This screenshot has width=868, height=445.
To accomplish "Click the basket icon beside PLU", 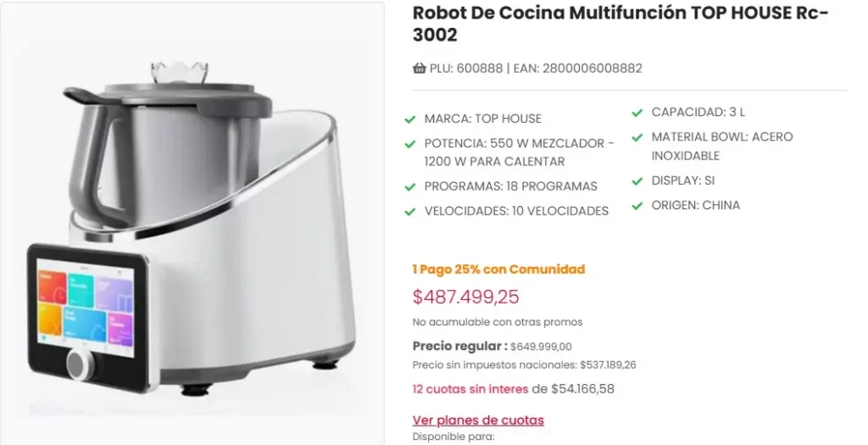I will coord(419,69).
